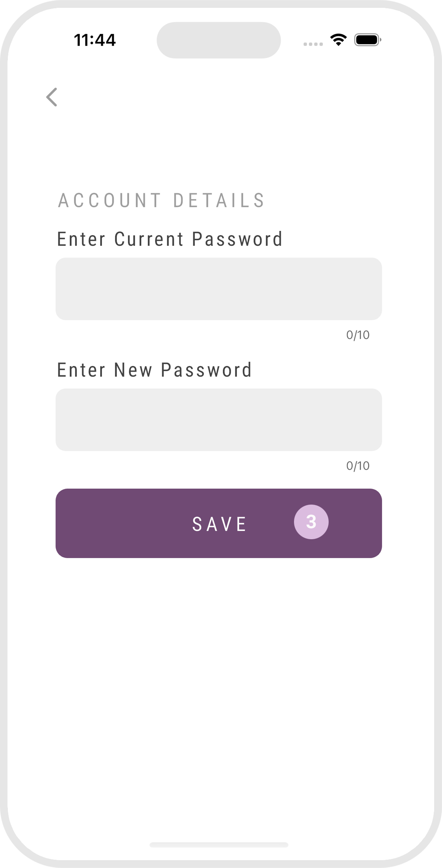442x868 pixels.
Task: Click the Enter New Password label
Action: (154, 370)
